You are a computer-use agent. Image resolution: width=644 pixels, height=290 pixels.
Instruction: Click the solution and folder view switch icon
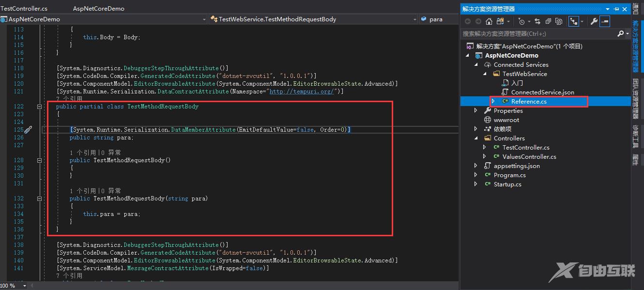coord(501,21)
